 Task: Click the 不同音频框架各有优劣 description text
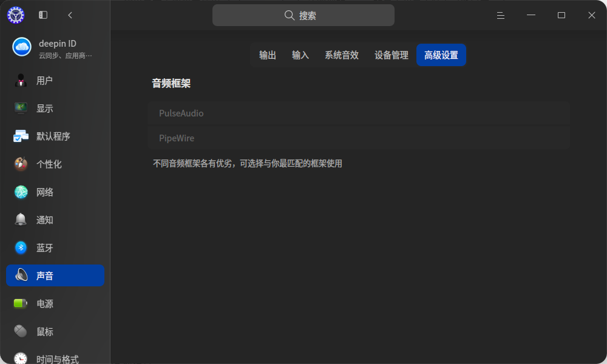(x=248, y=163)
